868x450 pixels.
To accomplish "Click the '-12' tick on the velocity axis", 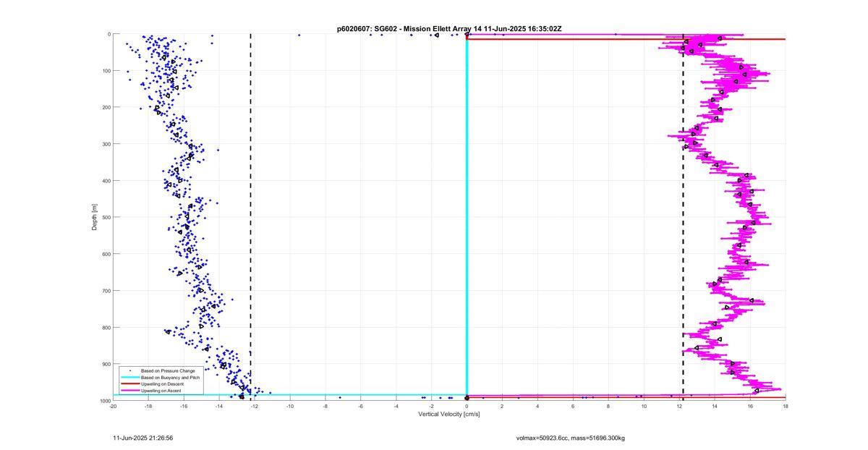I will (255, 406).
